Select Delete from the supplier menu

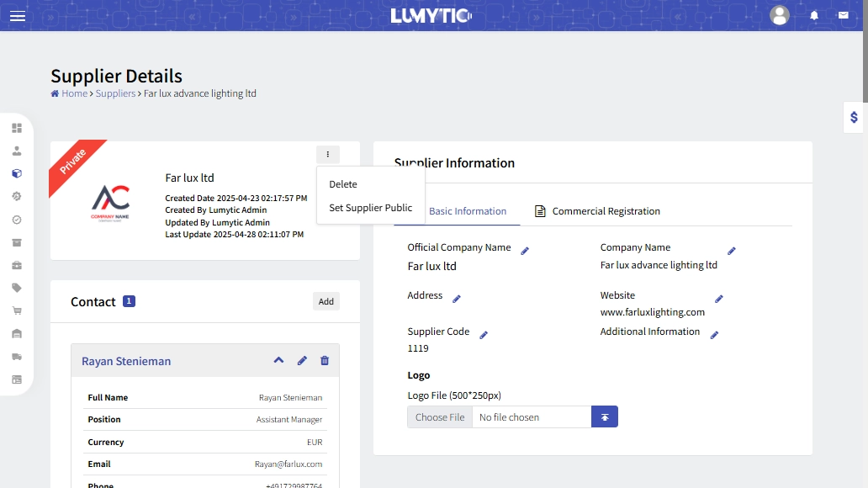click(343, 184)
